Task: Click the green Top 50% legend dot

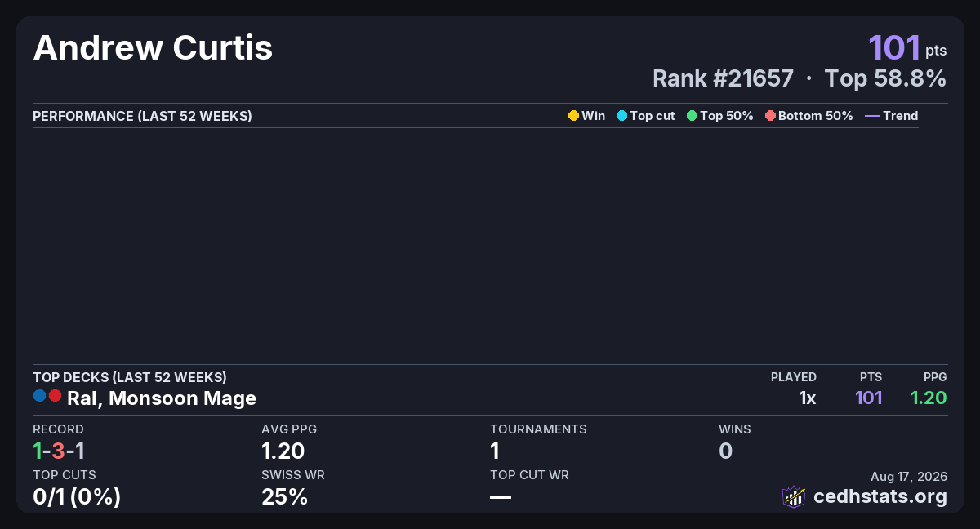Action: point(693,116)
